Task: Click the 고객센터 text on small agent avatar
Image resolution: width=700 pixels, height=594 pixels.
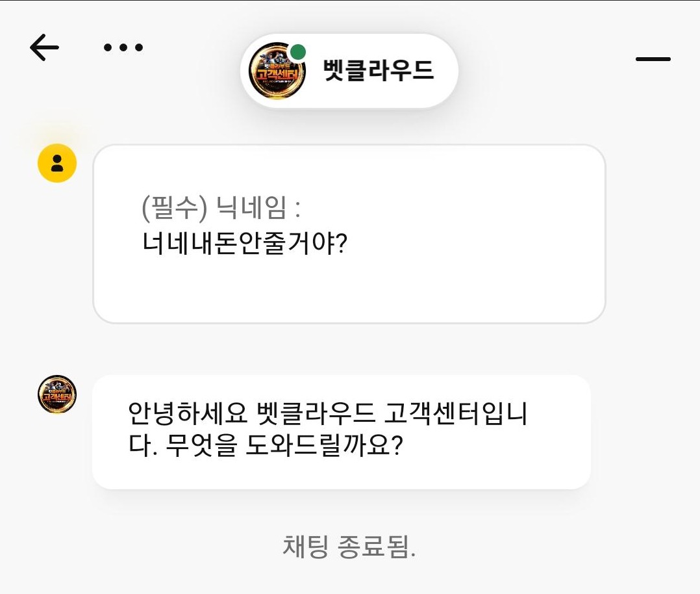Action: tap(57, 397)
